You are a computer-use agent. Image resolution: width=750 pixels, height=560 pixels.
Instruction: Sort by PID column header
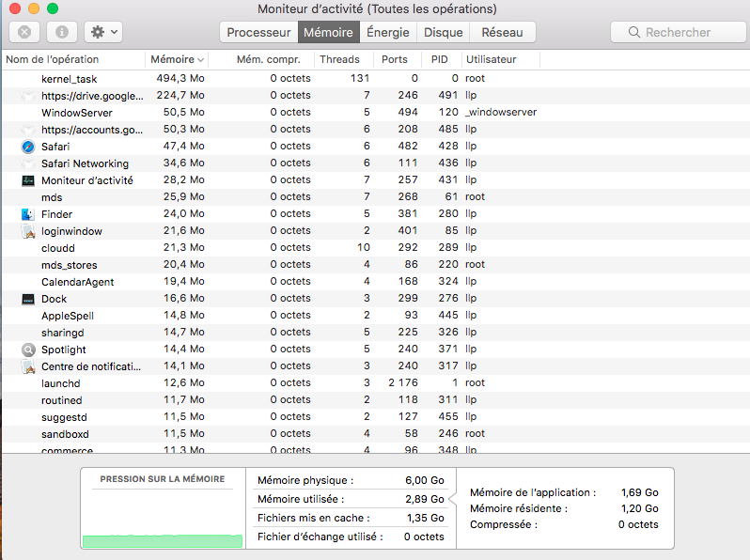(x=440, y=59)
